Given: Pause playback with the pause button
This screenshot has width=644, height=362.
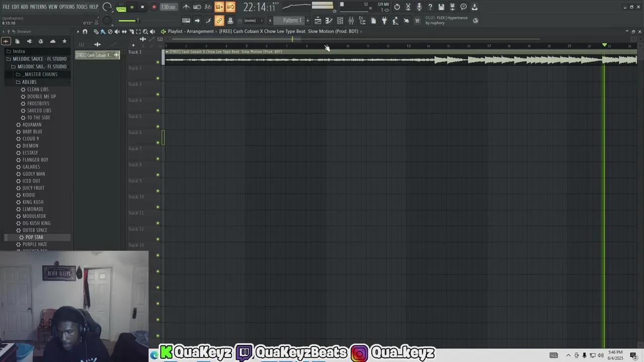Looking at the screenshot, I should click(x=132, y=7).
